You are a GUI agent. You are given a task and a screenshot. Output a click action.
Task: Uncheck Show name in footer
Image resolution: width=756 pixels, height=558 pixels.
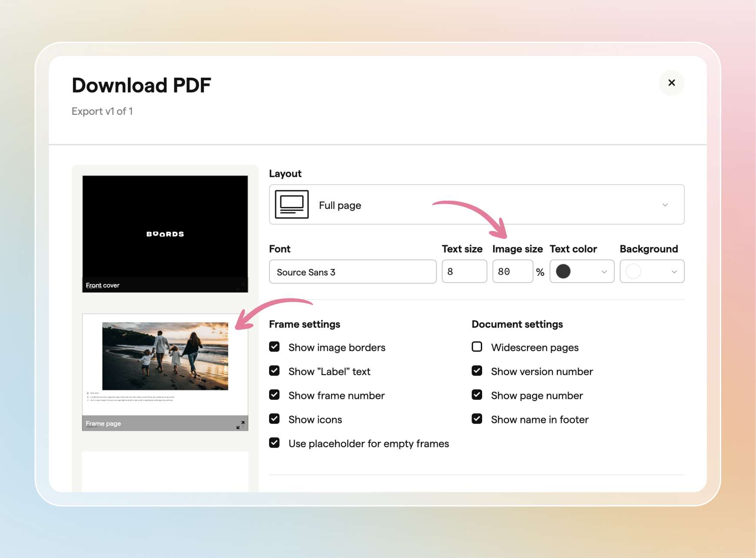(x=477, y=418)
